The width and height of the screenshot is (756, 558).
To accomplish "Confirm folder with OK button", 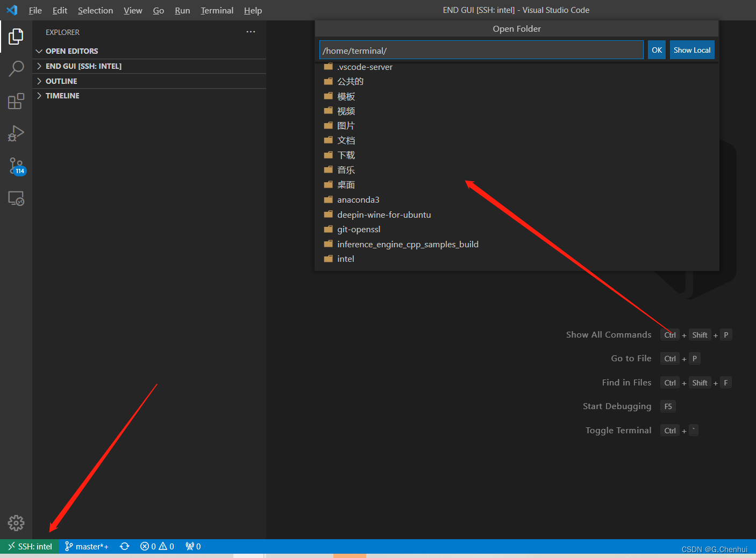I will 657,50.
